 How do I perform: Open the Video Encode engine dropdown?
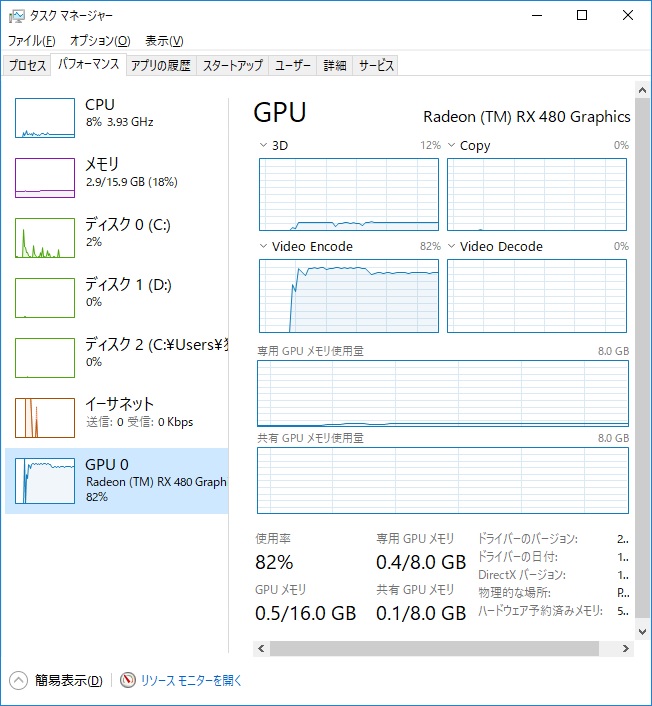pyautogui.click(x=263, y=247)
